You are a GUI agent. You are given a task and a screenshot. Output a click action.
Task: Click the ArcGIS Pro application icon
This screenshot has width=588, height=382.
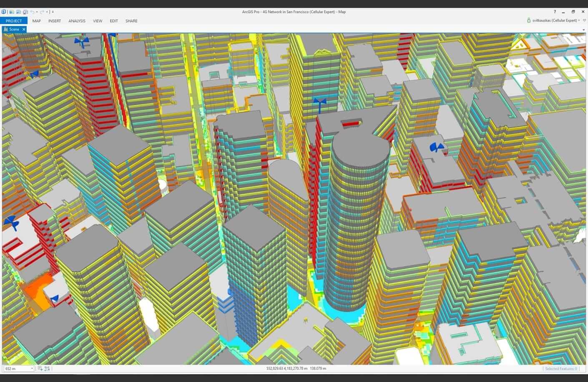click(x=4, y=12)
